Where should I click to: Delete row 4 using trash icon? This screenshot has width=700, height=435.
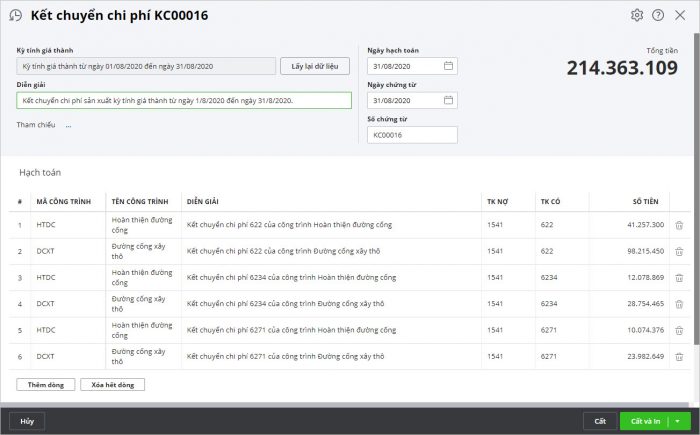tap(679, 303)
